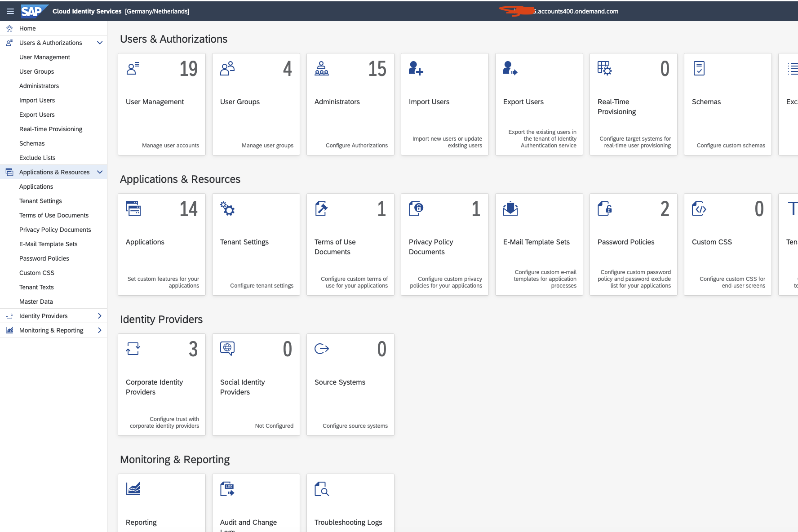The width and height of the screenshot is (798, 532).
Task: Select Applications in the sidebar
Action: coord(53,186)
